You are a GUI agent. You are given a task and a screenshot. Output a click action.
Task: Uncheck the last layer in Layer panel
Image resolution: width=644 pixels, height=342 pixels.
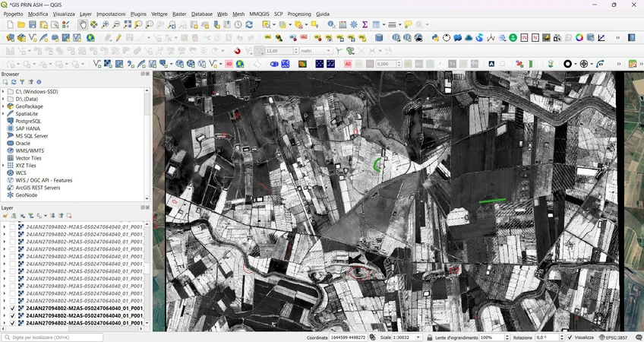pos(12,323)
